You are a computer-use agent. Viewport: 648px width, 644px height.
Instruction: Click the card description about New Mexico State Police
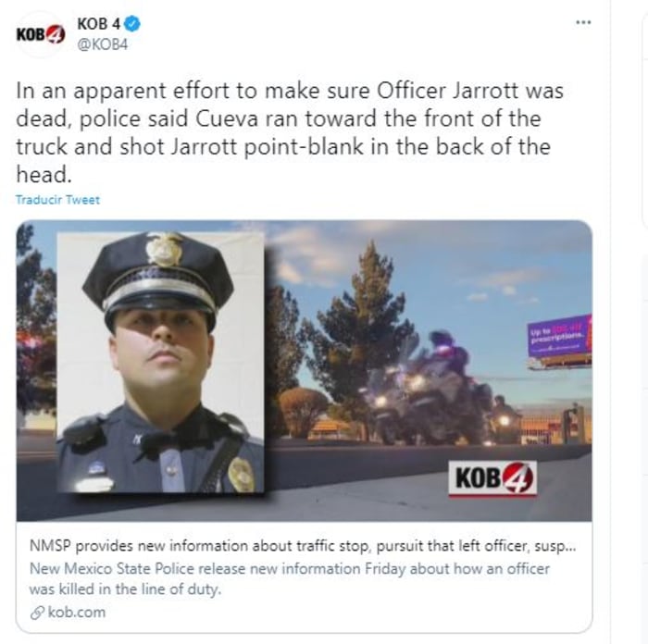(289, 578)
